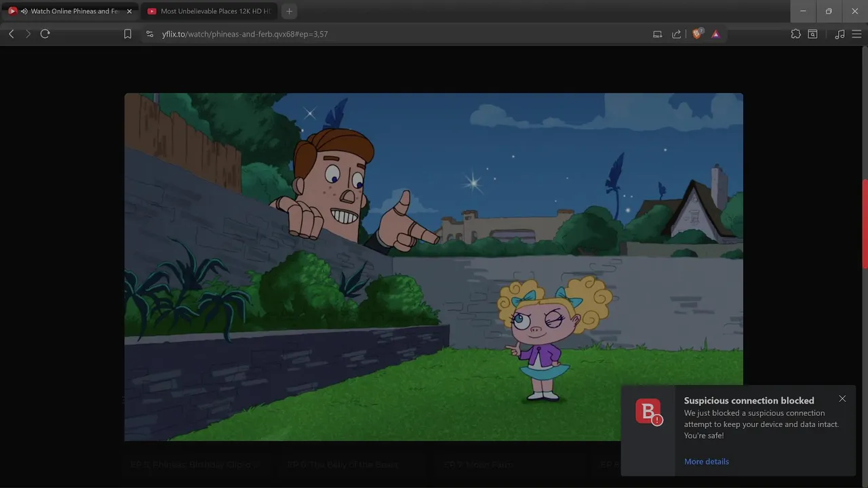View site information icon
The height and width of the screenshot is (488, 868).
click(149, 34)
